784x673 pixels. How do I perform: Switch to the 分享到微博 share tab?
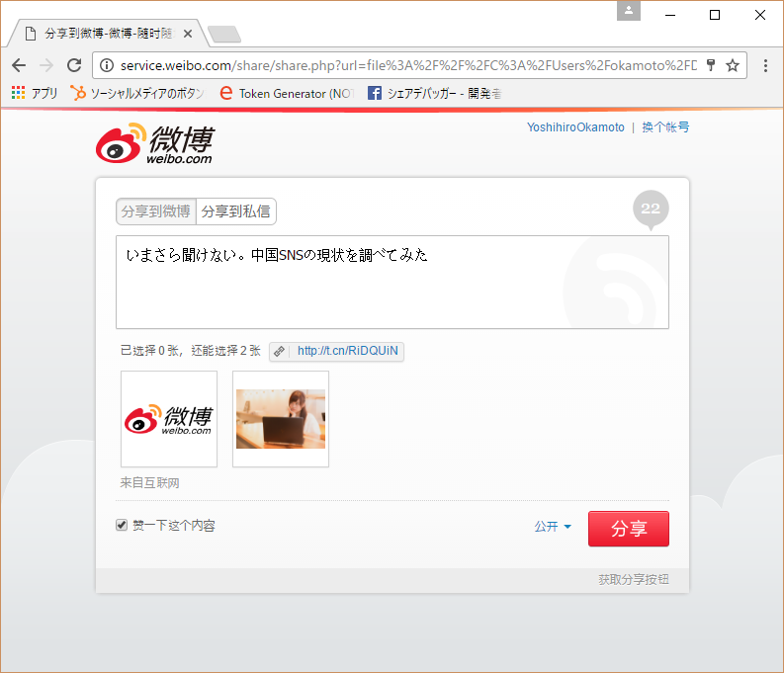pos(155,211)
